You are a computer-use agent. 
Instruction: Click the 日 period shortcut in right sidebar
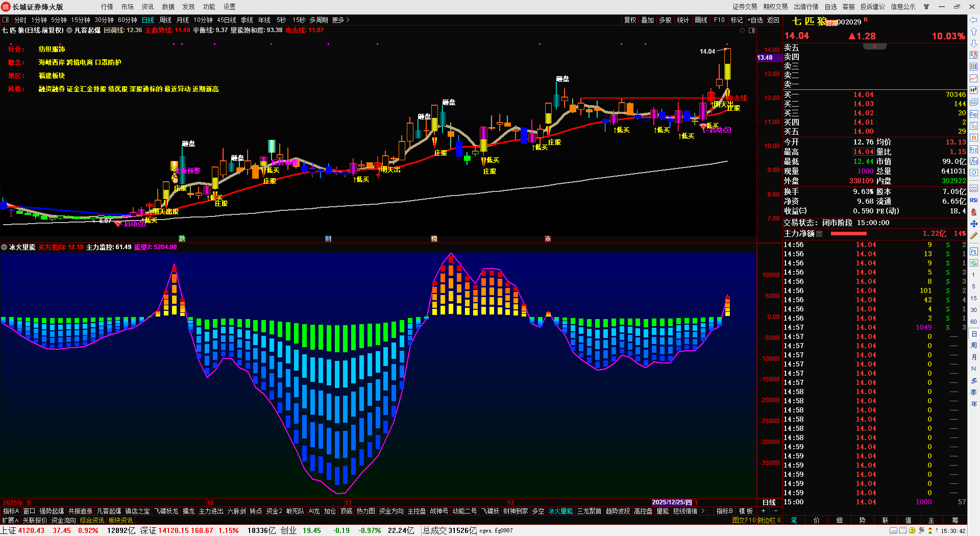pos(973,334)
